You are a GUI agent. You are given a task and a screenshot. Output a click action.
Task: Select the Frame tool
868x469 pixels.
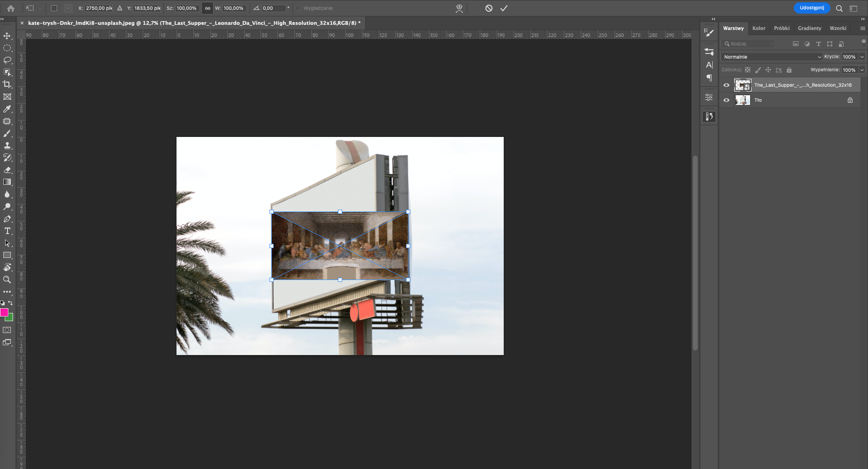point(7,97)
